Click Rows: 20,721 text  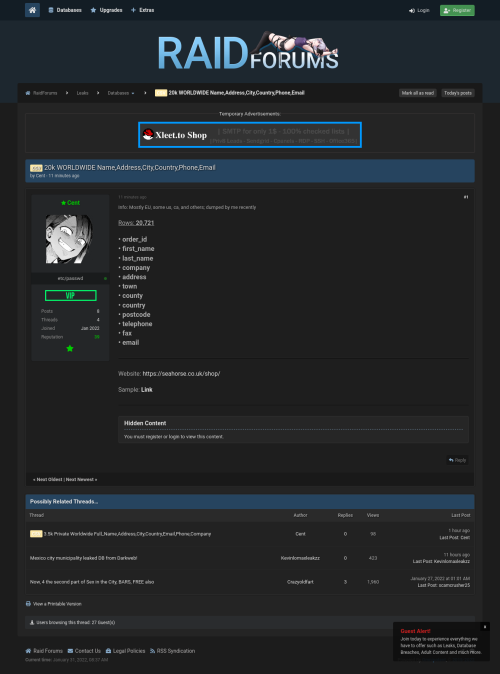click(x=136, y=223)
